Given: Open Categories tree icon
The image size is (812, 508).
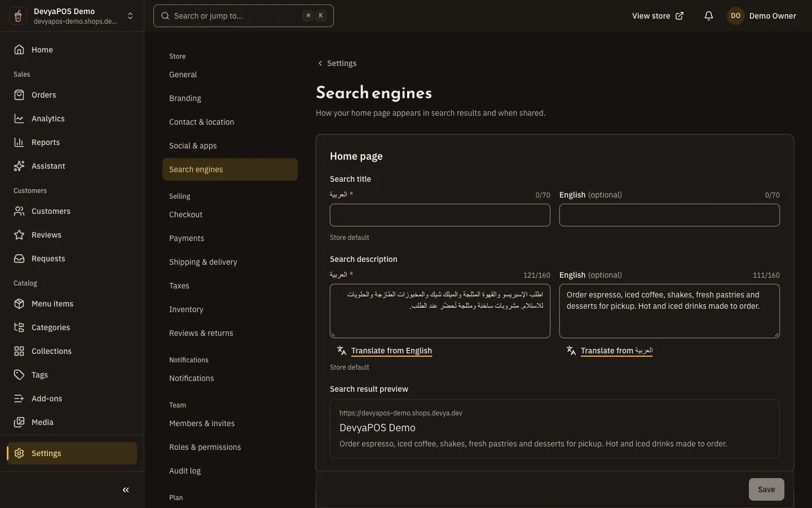Looking at the screenshot, I should pos(19,327).
